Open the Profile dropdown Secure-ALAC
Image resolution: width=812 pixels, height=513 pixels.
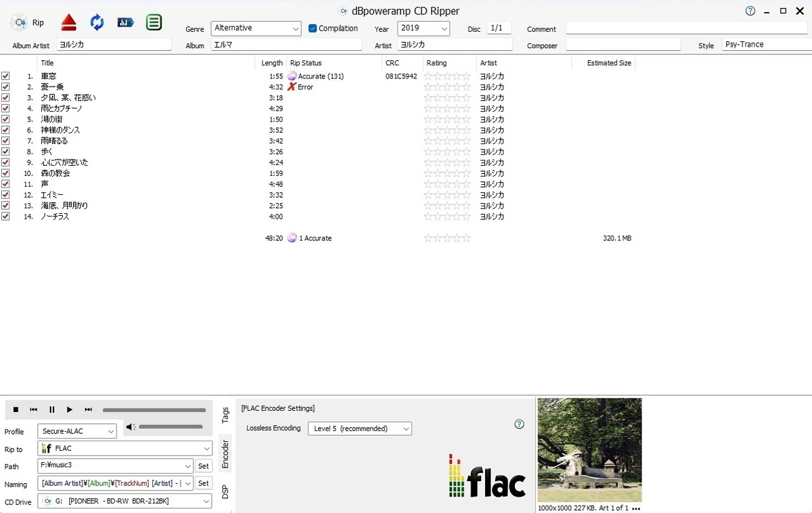(77, 431)
